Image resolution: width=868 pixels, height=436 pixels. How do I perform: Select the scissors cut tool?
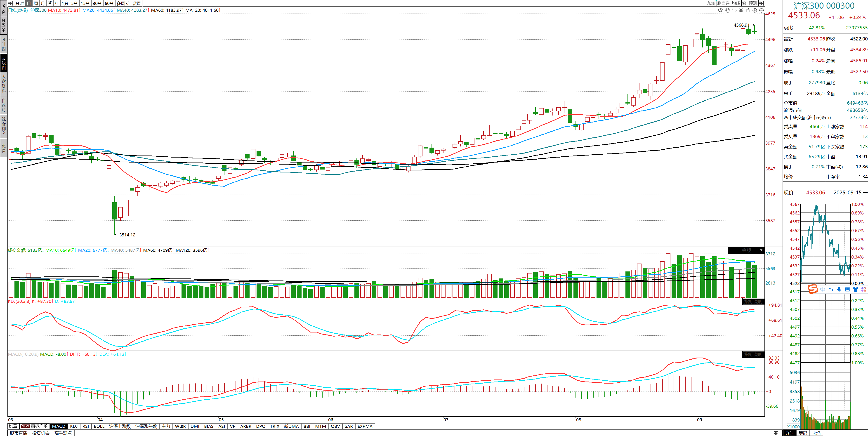(741, 10)
